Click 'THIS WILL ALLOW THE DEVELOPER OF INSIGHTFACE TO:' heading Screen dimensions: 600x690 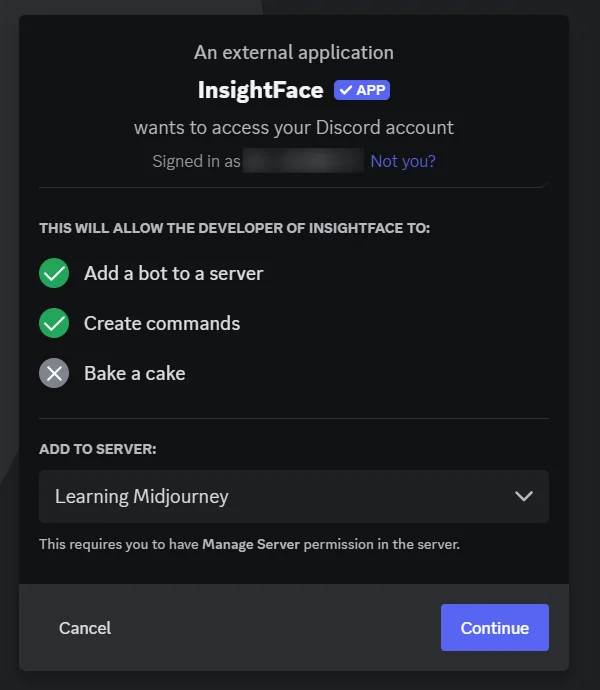(235, 228)
